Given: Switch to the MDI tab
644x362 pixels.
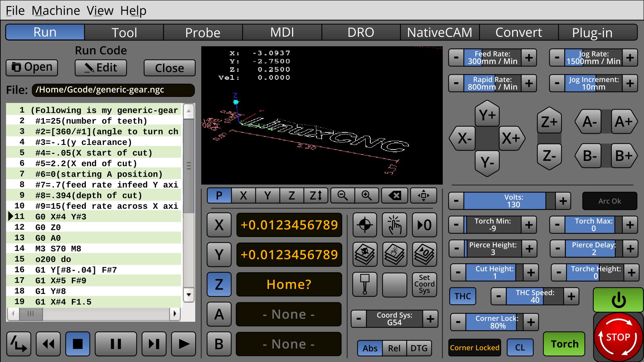Looking at the screenshot, I should (282, 33).
